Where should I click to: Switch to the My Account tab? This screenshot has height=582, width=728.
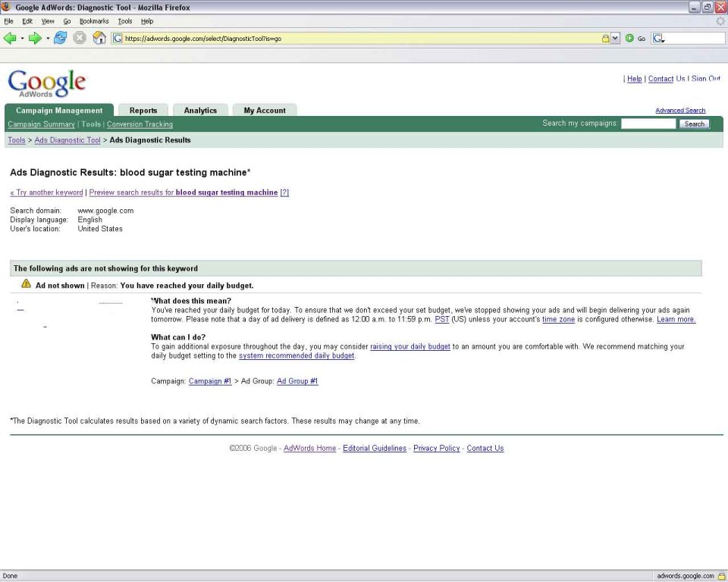click(265, 110)
